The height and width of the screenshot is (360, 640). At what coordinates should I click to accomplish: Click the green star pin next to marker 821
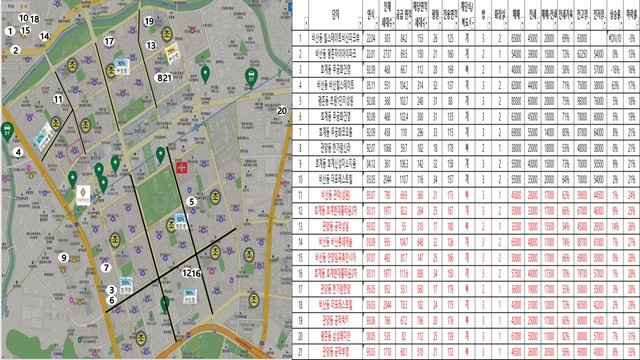click(x=206, y=75)
